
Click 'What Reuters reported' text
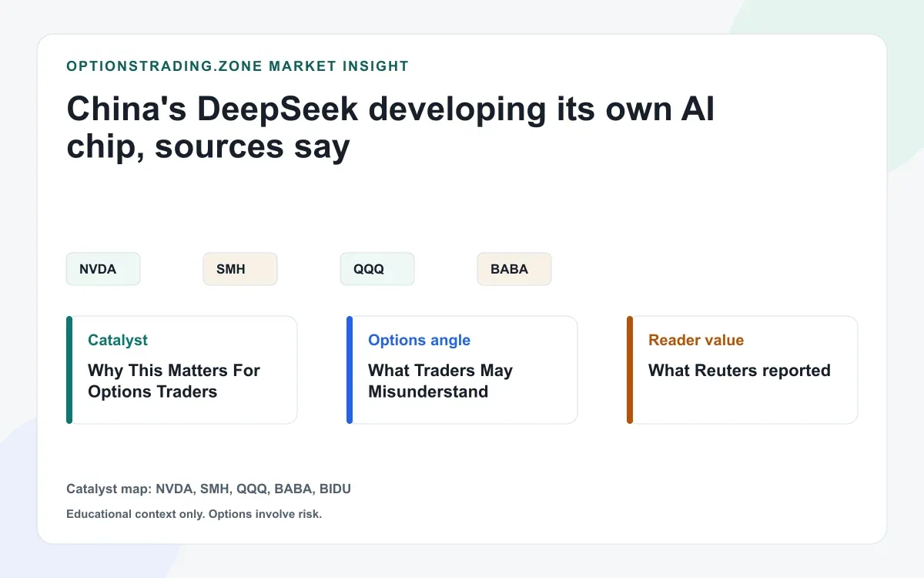pyautogui.click(x=739, y=371)
